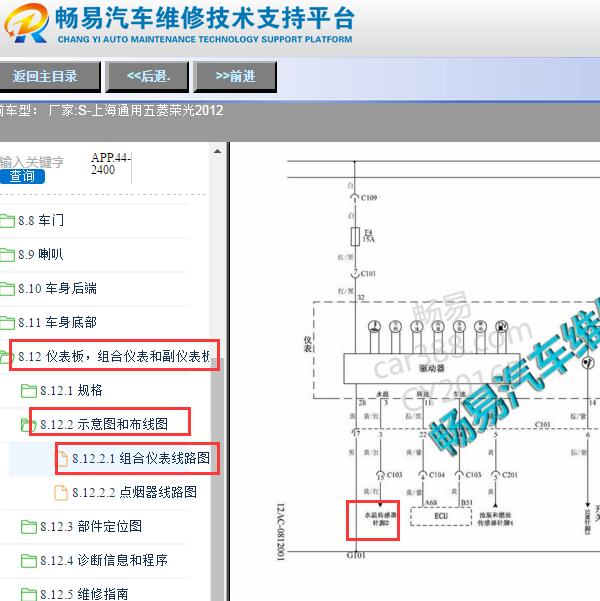Image resolution: width=600 pixels, height=601 pixels.
Task: Open folder icon for 8.8 车门
Action: point(7,221)
